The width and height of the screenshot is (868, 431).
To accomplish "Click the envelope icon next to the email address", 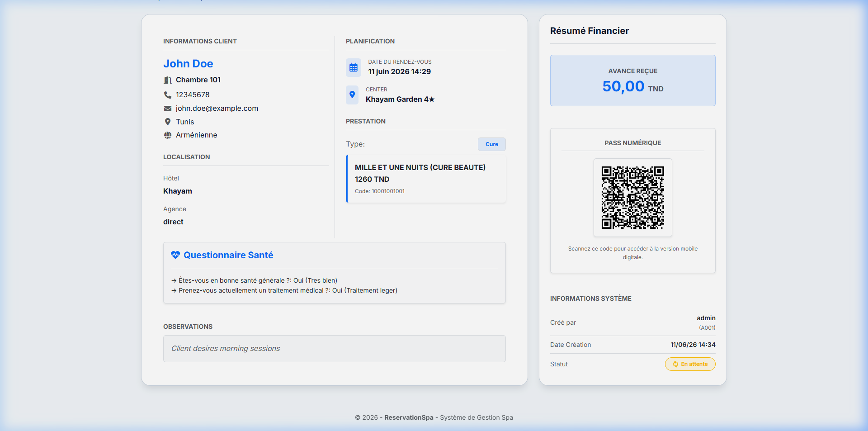I will 168,109.
